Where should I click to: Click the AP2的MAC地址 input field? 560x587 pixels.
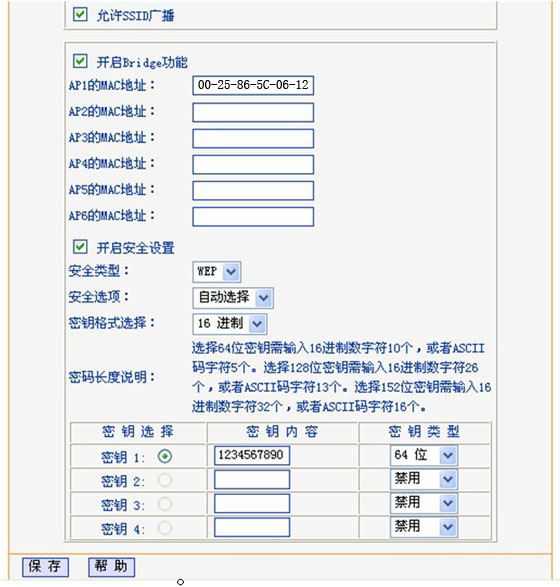pos(253,112)
